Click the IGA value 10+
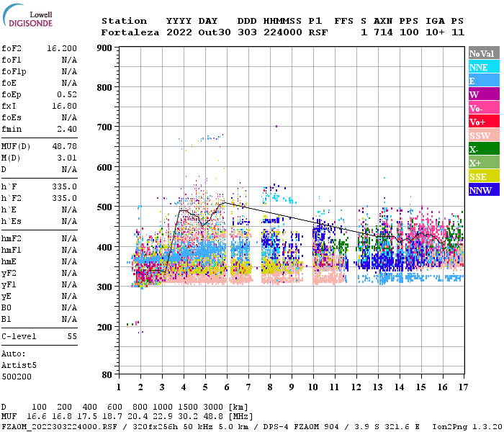 click(435, 32)
